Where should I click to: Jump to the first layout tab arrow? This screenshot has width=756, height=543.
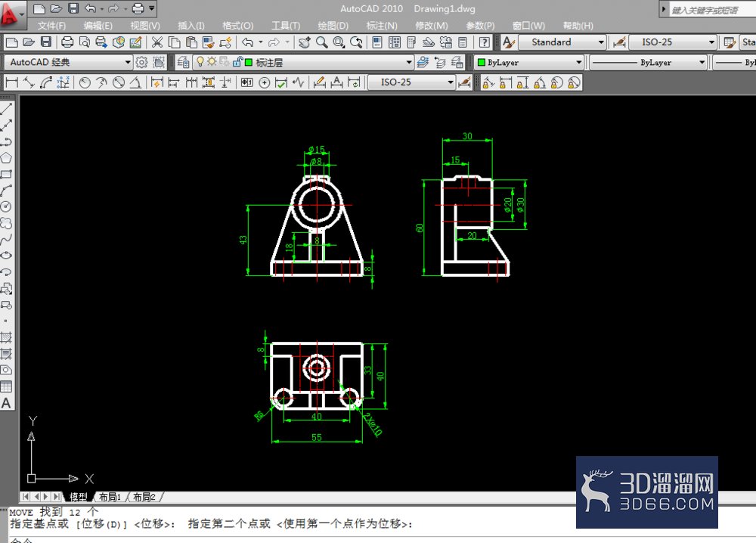coord(26,496)
